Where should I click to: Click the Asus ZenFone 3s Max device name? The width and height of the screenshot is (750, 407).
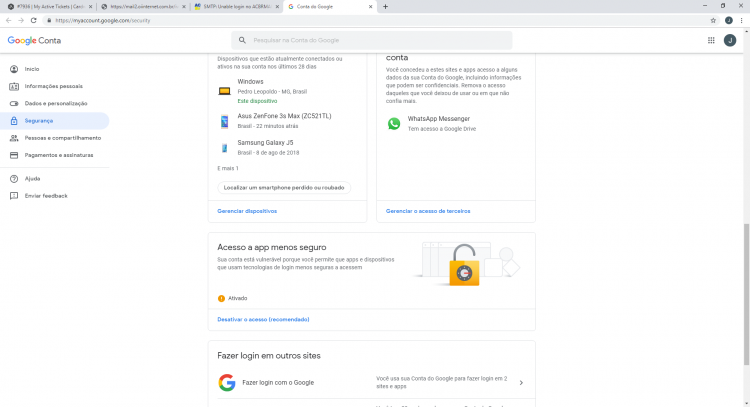click(x=284, y=116)
